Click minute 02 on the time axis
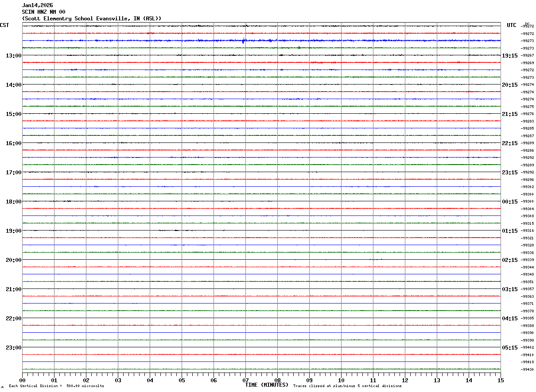 tap(86, 380)
